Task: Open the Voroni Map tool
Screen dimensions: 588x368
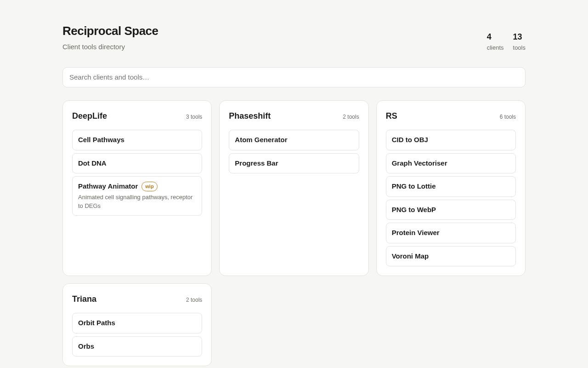Action: tap(451, 256)
